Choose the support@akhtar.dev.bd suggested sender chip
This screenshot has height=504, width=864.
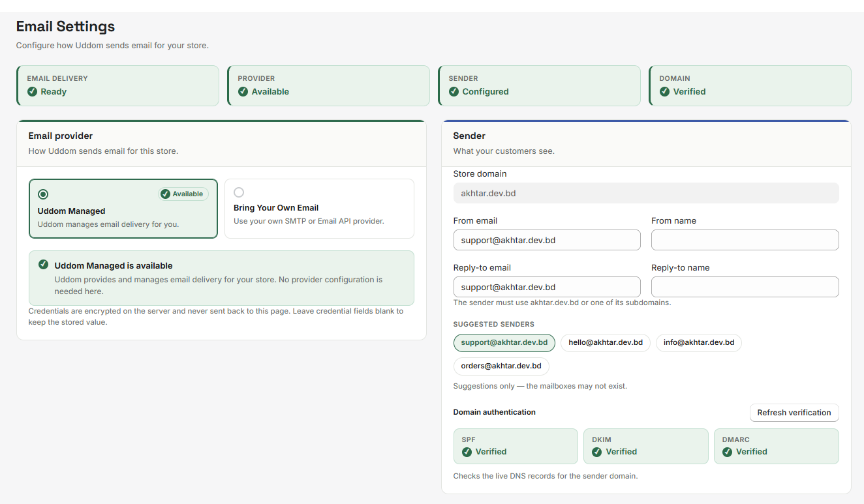pyautogui.click(x=504, y=343)
